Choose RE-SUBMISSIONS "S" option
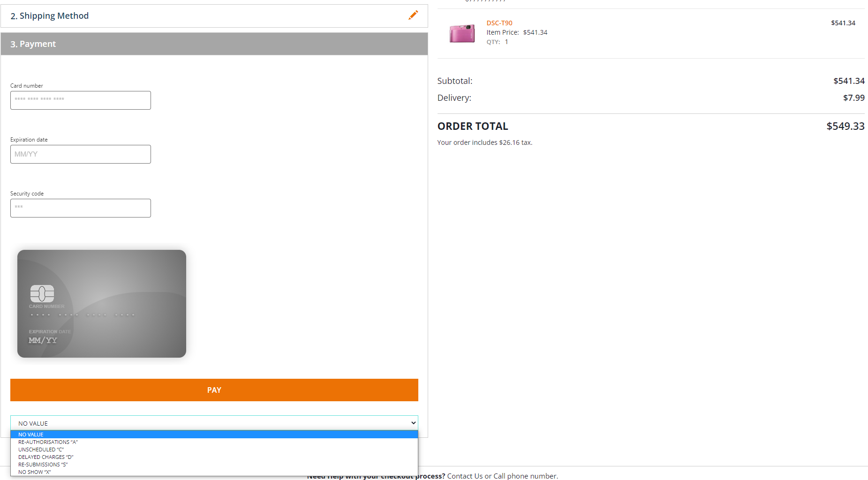 tap(43, 465)
